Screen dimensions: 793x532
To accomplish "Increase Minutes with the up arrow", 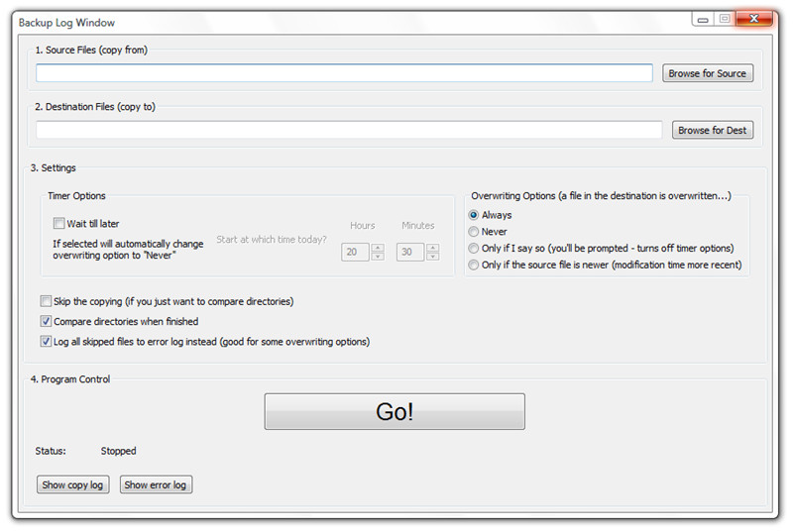I will pos(432,248).
